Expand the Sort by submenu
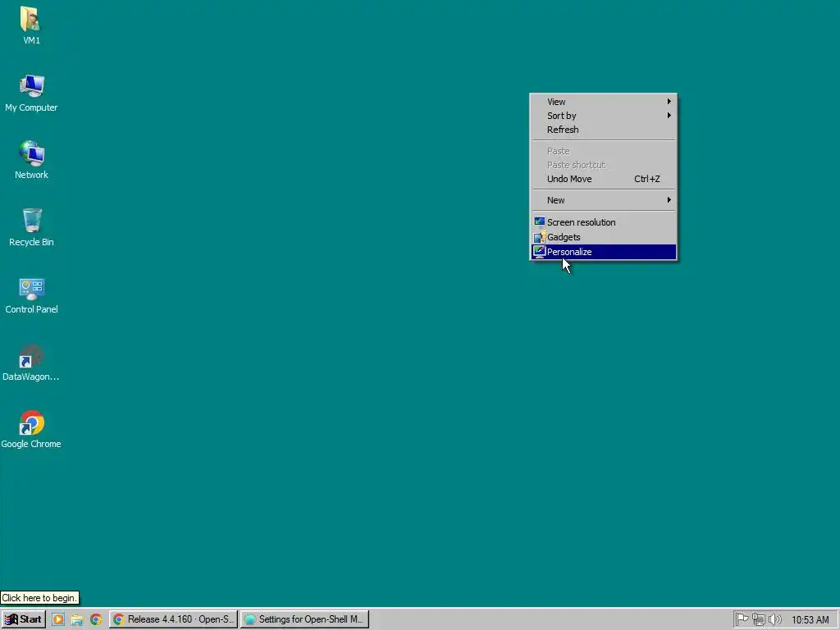840x630 pixels. 604,116
